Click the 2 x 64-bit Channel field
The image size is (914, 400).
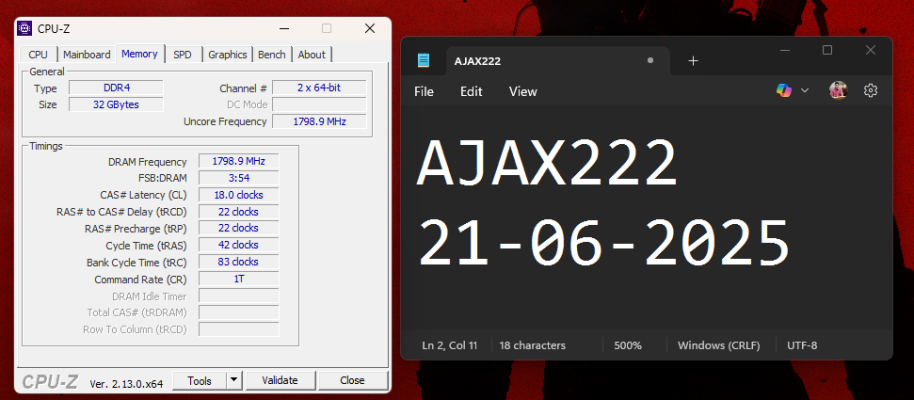319,88
